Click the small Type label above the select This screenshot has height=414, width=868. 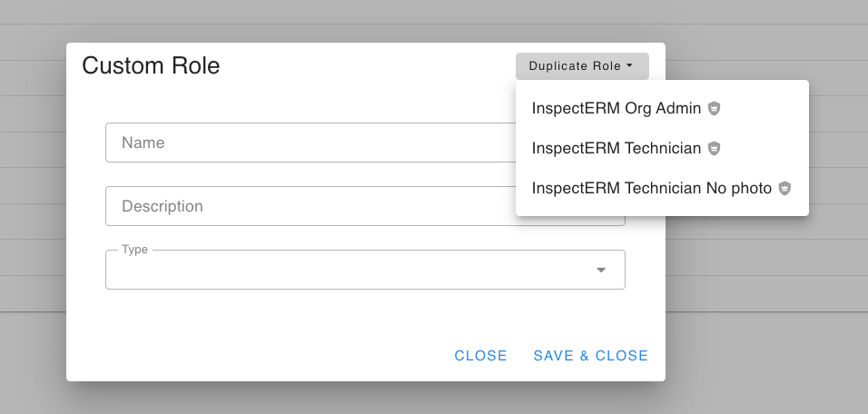click(x=134, y=250)
